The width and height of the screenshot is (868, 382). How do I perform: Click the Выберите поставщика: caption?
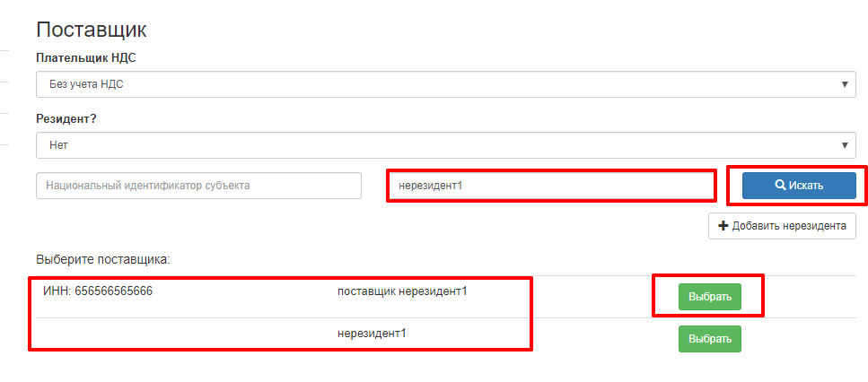click(x=103, y=260)
